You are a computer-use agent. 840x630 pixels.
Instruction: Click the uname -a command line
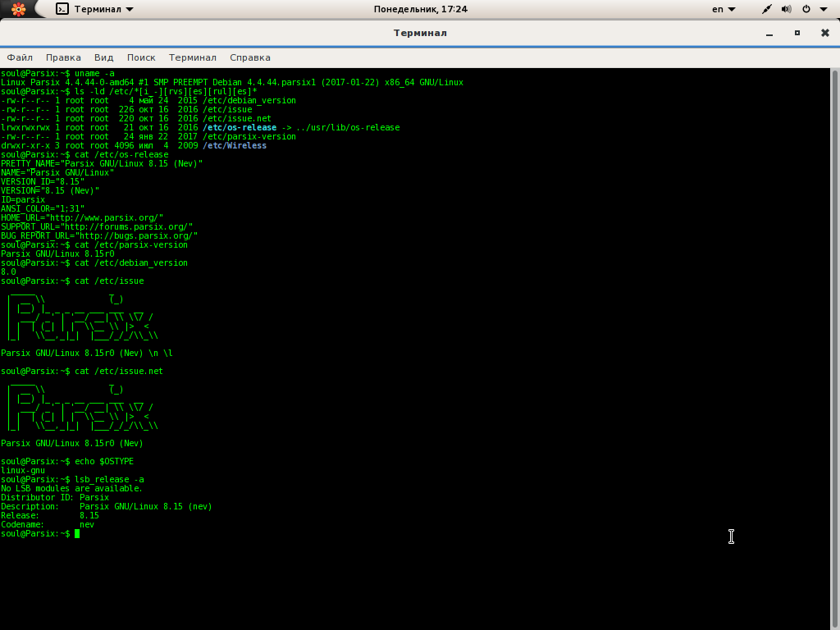pos(57,73)
